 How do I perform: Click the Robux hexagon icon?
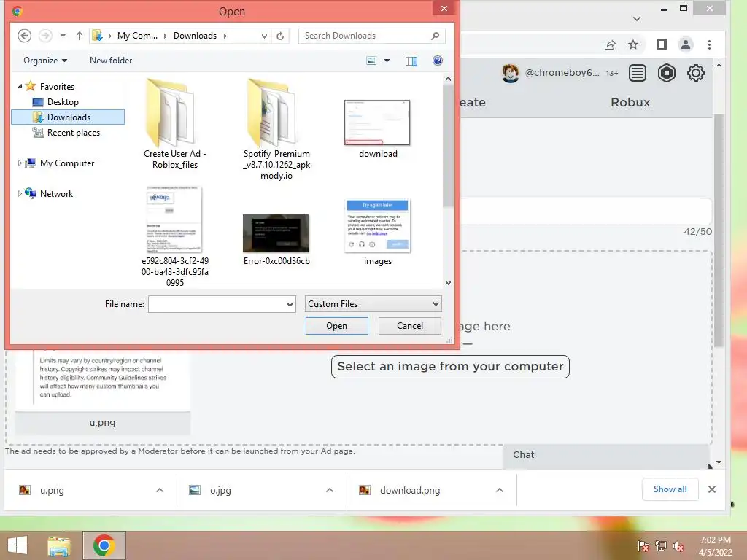pos(667,73)
